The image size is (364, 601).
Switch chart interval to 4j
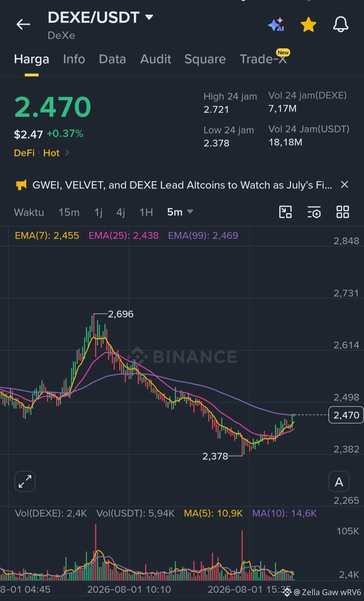tap(121, 212)
